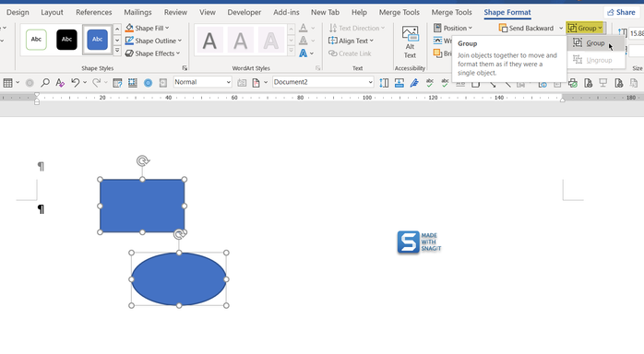The height and width of the screenshot is (354, 644).
Task: Click the right indent ruler marker
Action: [x=563, y=99]
